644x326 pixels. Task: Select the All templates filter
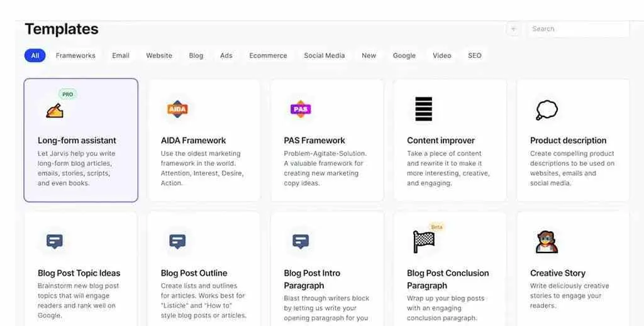35,55
